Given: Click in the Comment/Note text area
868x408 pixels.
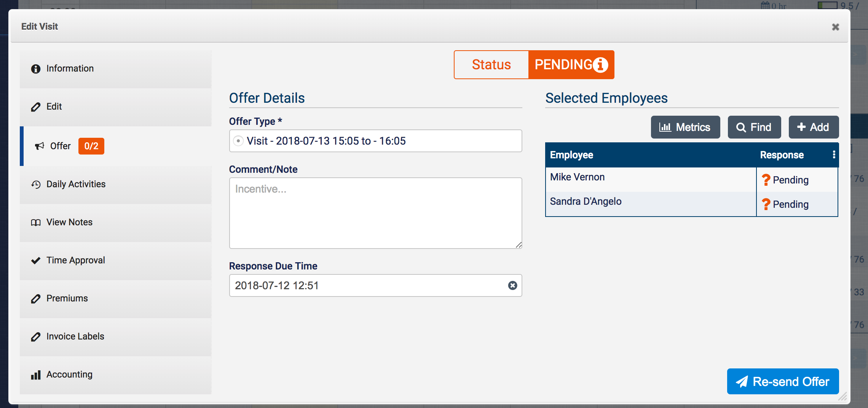Looking at the screenshot, I should [375, 213].
